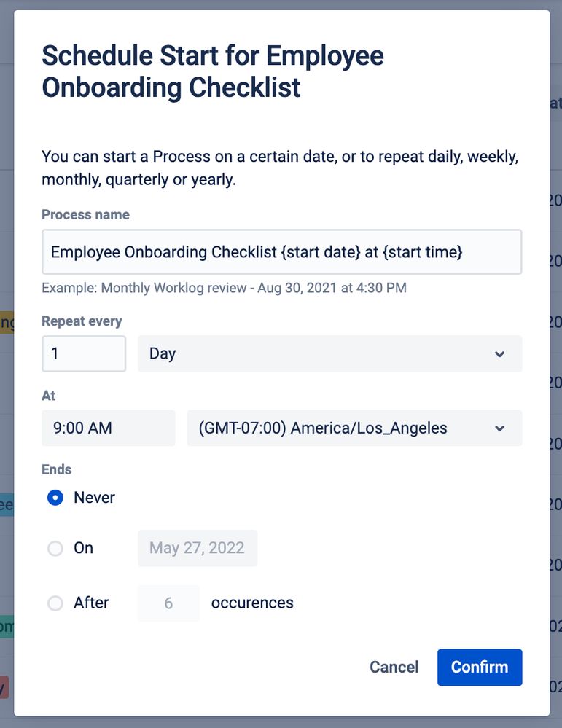
Task: Click into the Process name text field
Action: (x=281, y=252)
